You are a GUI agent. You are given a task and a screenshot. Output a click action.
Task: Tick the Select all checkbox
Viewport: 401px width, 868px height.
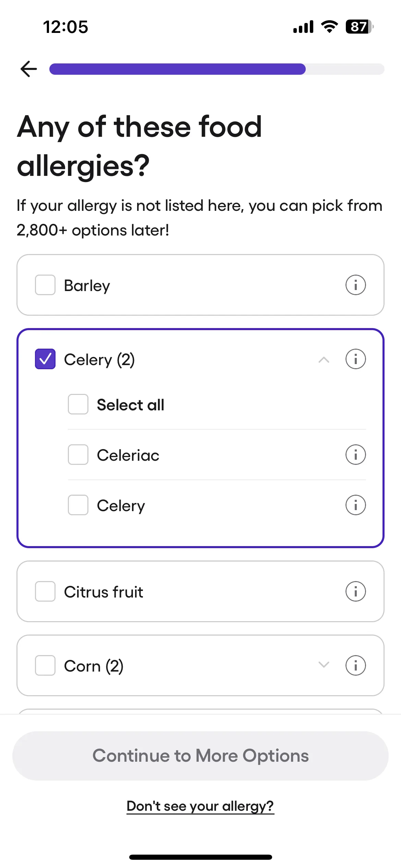click(x=78, y=404)
